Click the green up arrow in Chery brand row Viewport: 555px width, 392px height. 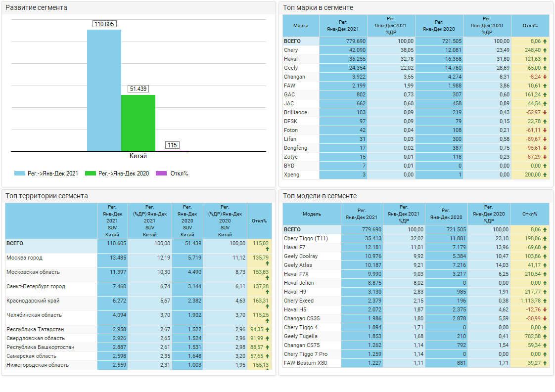pyautogui.click(x=545, y=50)
